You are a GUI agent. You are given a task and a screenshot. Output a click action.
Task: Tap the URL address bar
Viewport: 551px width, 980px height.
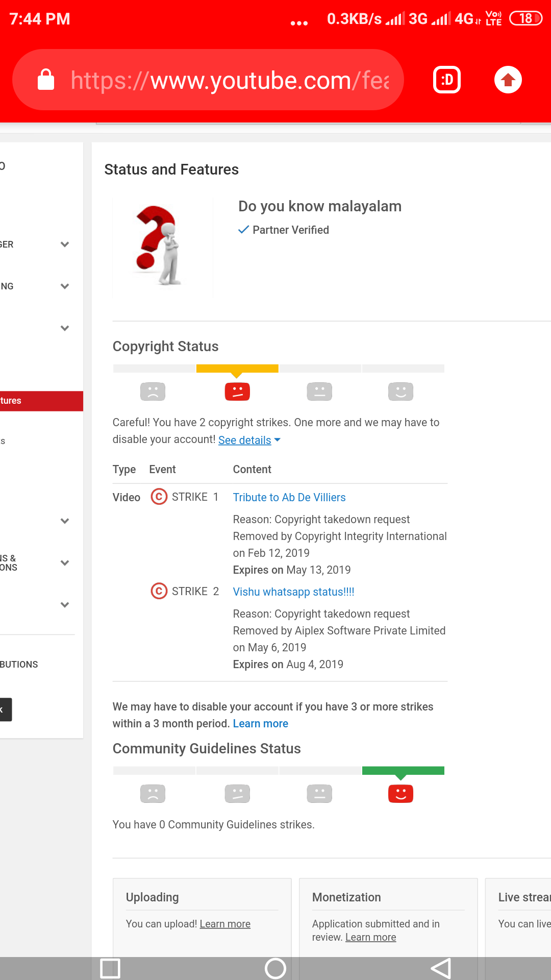coord(208,80)
